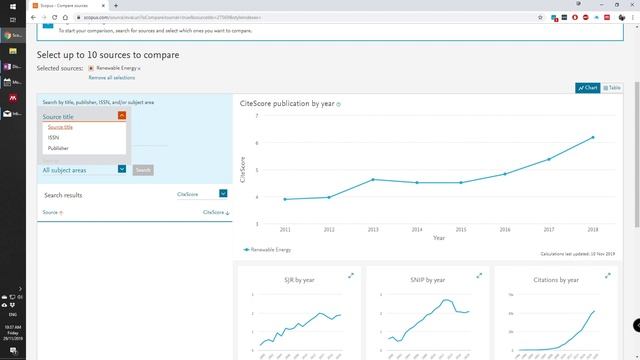Click Remove all selections link
The image size is (640, 360).
point(112,78)
